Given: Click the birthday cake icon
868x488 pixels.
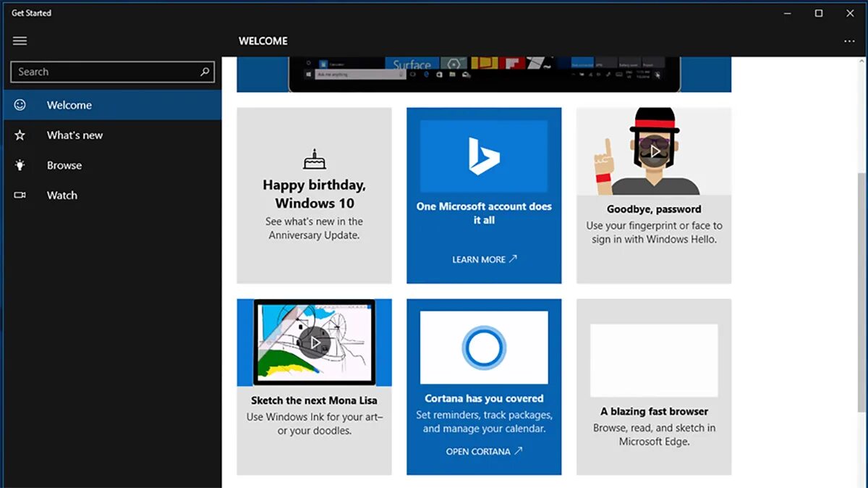Looking at the screenshot, I should [314, 159].
